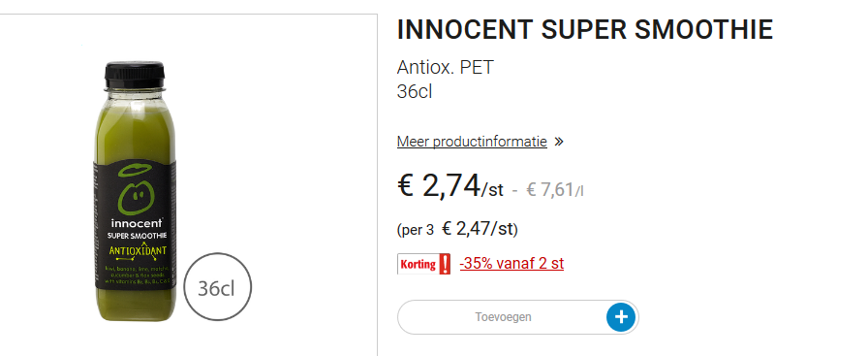Click the Antiox. PET product description

tap(445, 68)
